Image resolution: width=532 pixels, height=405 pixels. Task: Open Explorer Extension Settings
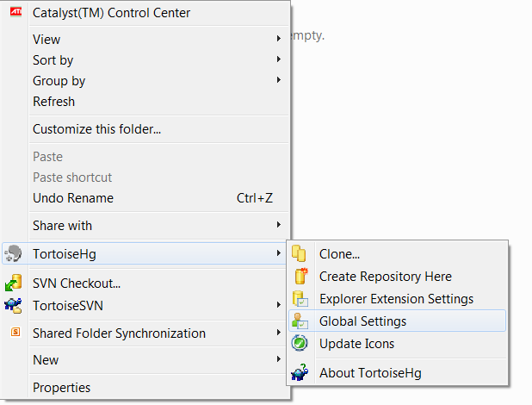pos(397,299)
